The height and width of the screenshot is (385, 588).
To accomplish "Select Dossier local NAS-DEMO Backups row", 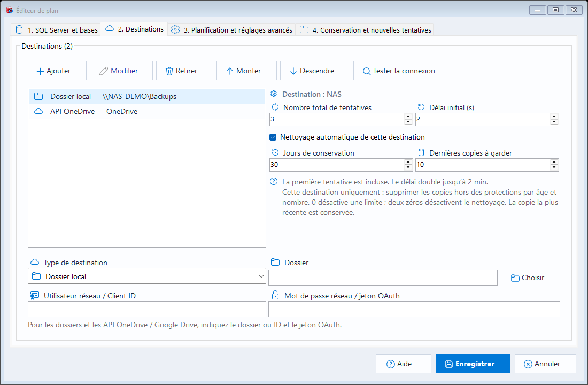I will click(147, 96).
